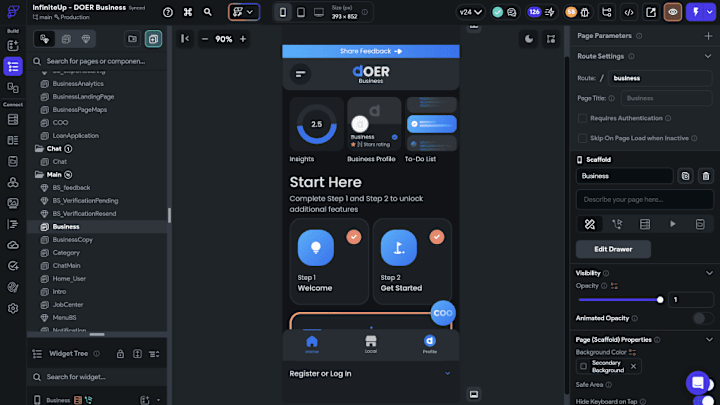Click the search for pages field

[x=97, y=61]
